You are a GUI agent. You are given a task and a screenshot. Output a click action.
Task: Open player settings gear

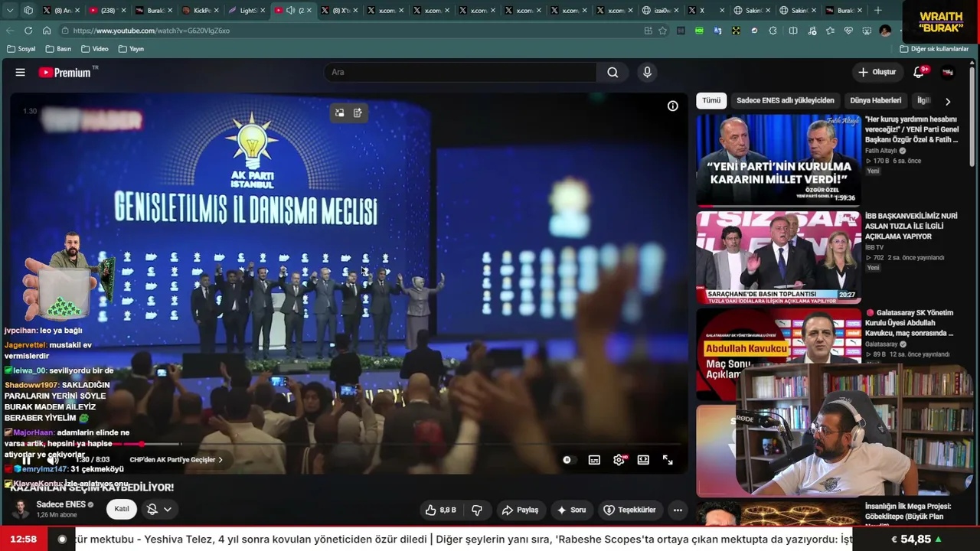point(619,460)
